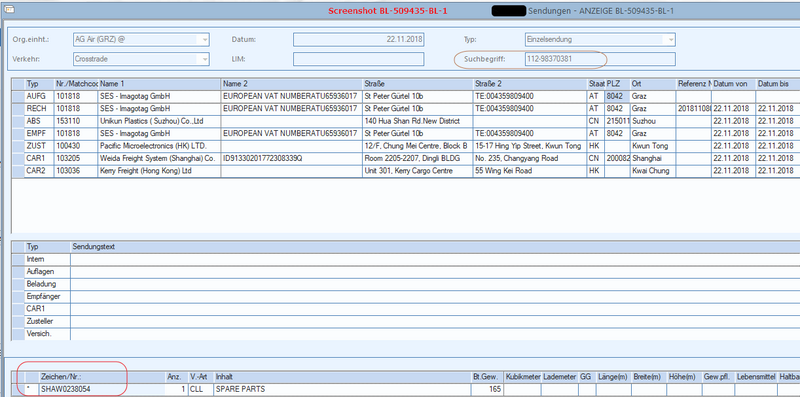Click matchcode 153110 cell

pos(76,121)
